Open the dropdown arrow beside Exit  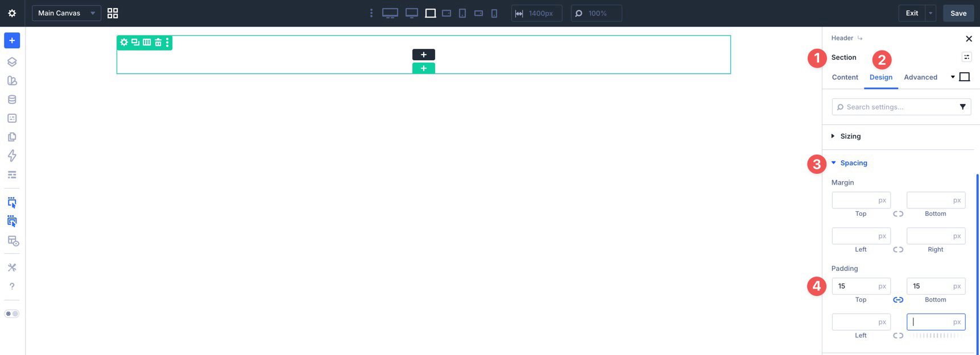[x=931, y=13]
